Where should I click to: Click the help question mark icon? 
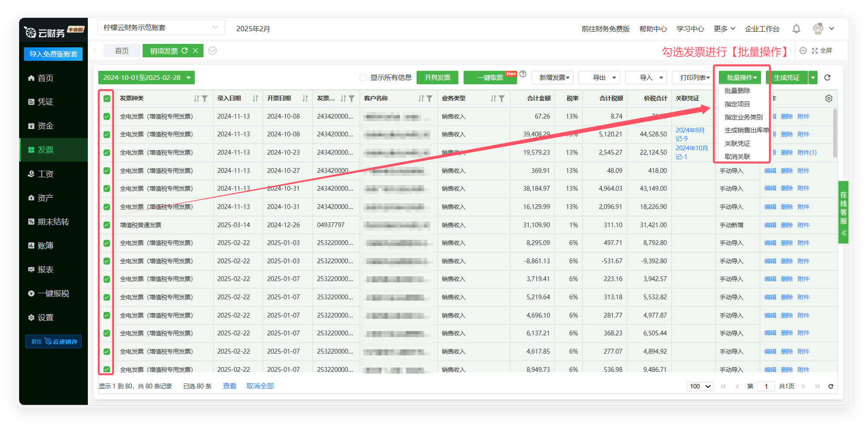pyautogui.click(x=523, y=74)
